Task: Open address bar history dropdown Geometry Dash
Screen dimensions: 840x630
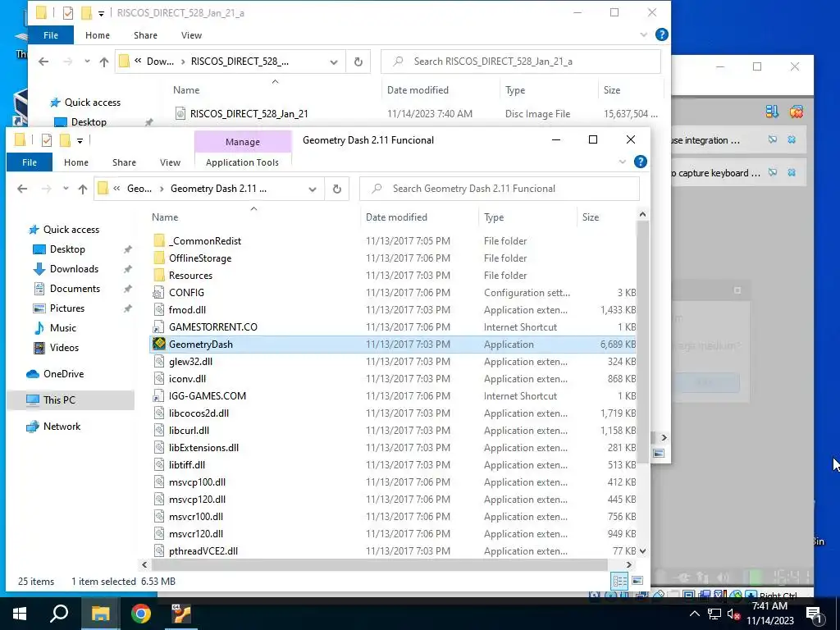Action: pyautogui.click(x=313, y=189)
